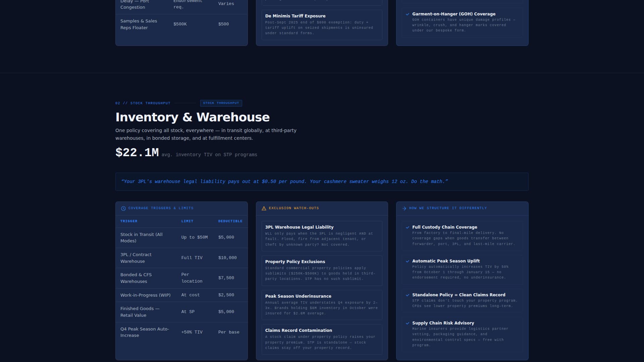Click the Up to $50M limit cell
The image size is (644, 362).
(195, 237)
